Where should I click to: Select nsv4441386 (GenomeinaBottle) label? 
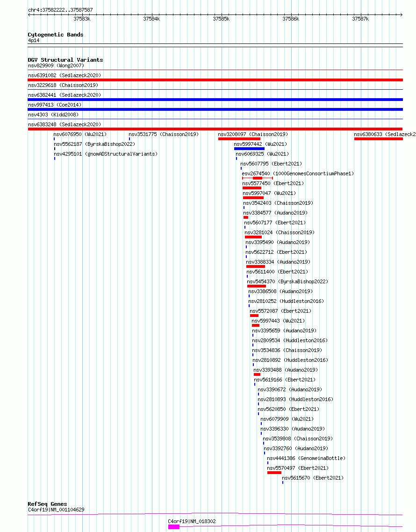(x=307, y=459)
